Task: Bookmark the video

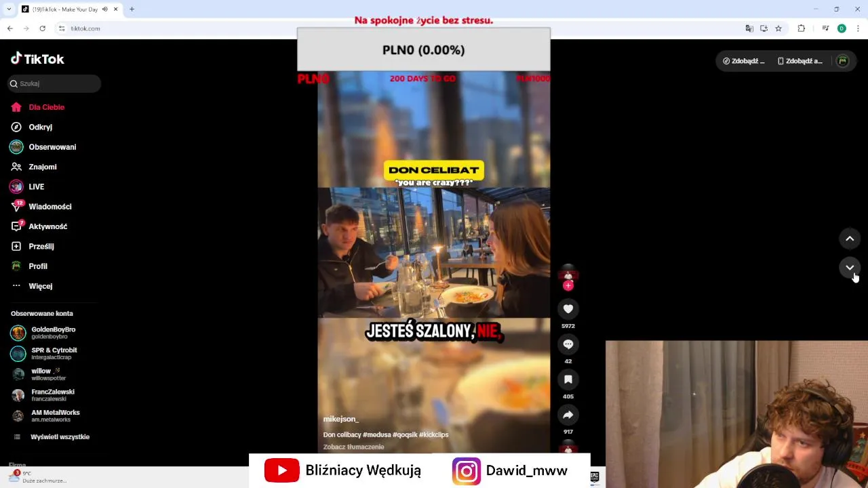Action: click(568, 380)
